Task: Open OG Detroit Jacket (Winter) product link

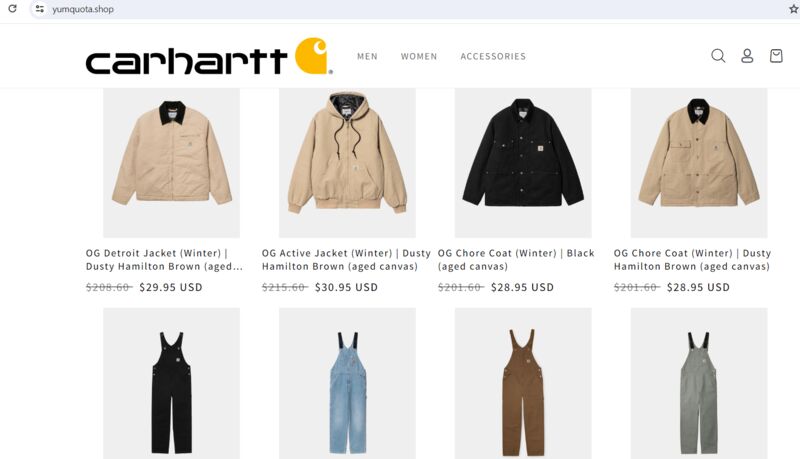Action: click(x=164, y=260)
